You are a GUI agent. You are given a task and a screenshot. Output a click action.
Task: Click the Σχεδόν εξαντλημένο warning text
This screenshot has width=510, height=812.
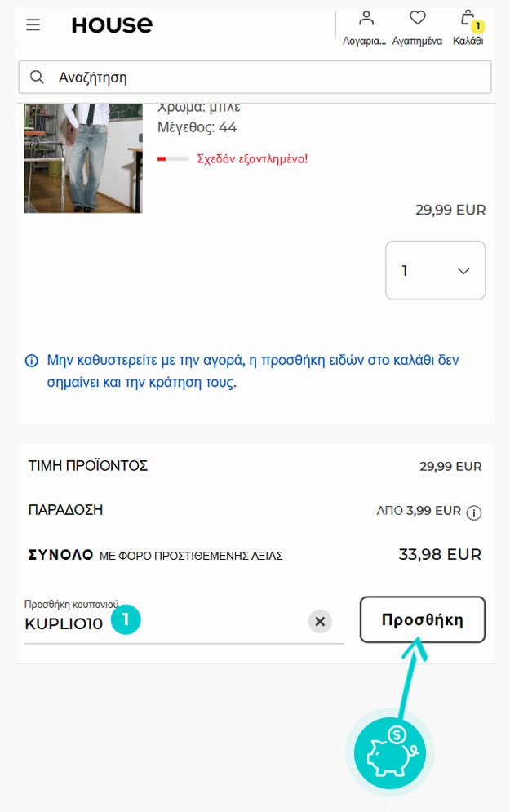coord(252,158)
